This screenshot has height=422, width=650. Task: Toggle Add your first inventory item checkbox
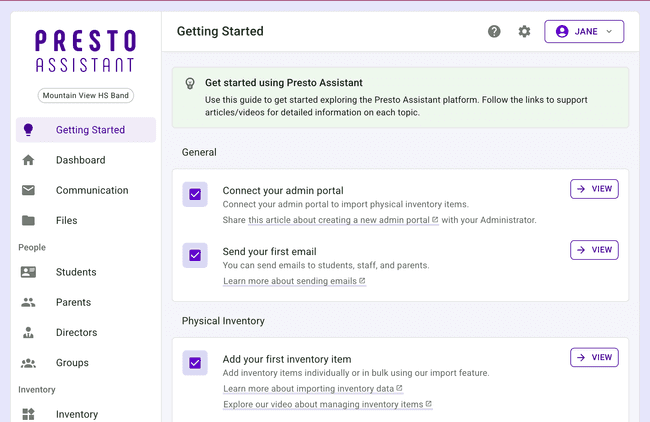click(195, 363)
